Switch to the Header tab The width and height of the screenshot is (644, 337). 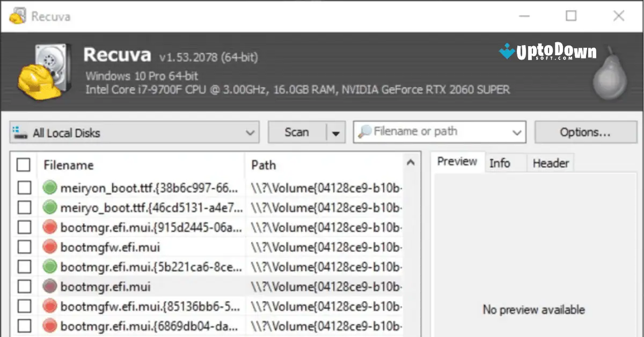550,163
